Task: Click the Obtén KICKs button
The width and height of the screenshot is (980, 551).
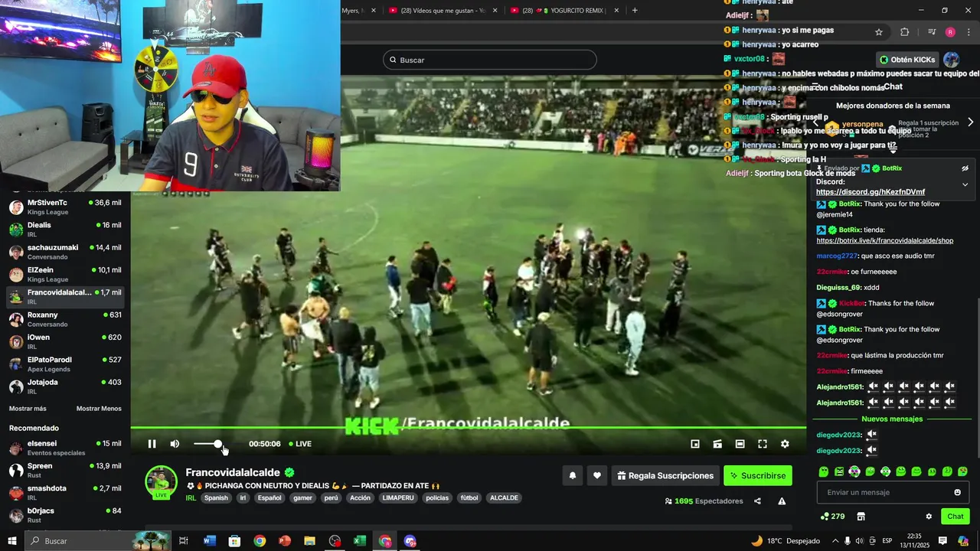Action: [907, 60]
